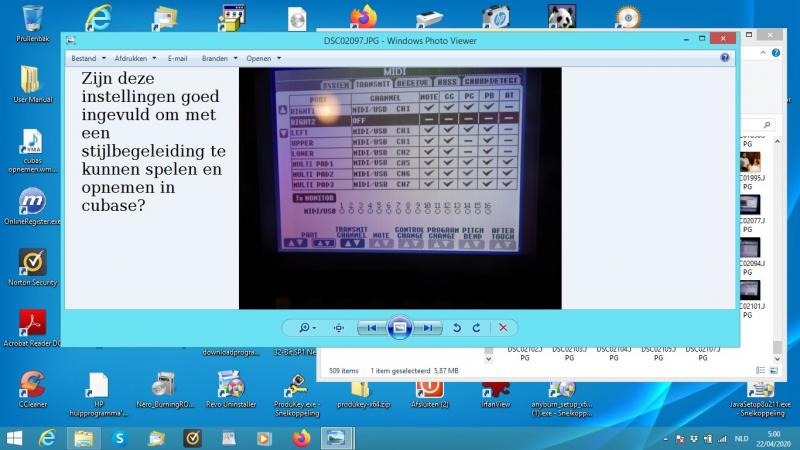This screenshot has height=450, width=800.
Task: Open Prullenbak recycle bin on desktop
Action: tap(33, 23)
